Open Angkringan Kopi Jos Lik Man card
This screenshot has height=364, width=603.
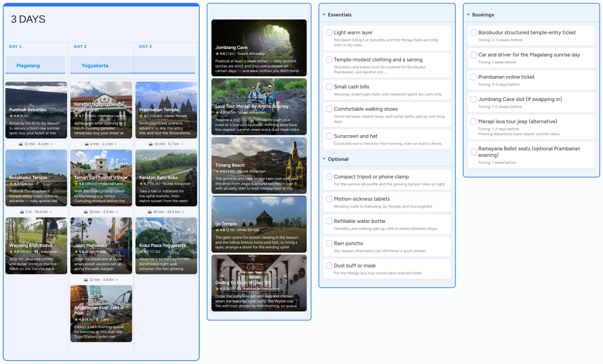tap(101, 314)
